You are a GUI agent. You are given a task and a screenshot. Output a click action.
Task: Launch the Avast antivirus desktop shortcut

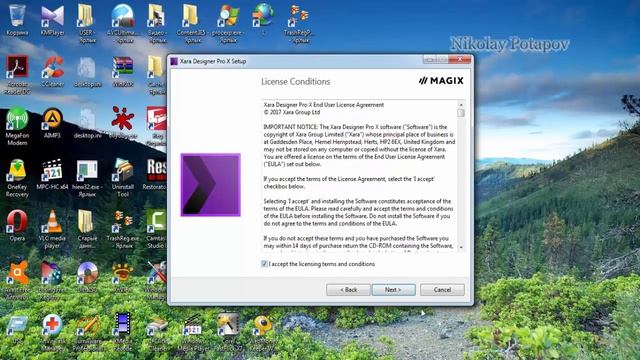pyautogui.click(x=17, y=281)
